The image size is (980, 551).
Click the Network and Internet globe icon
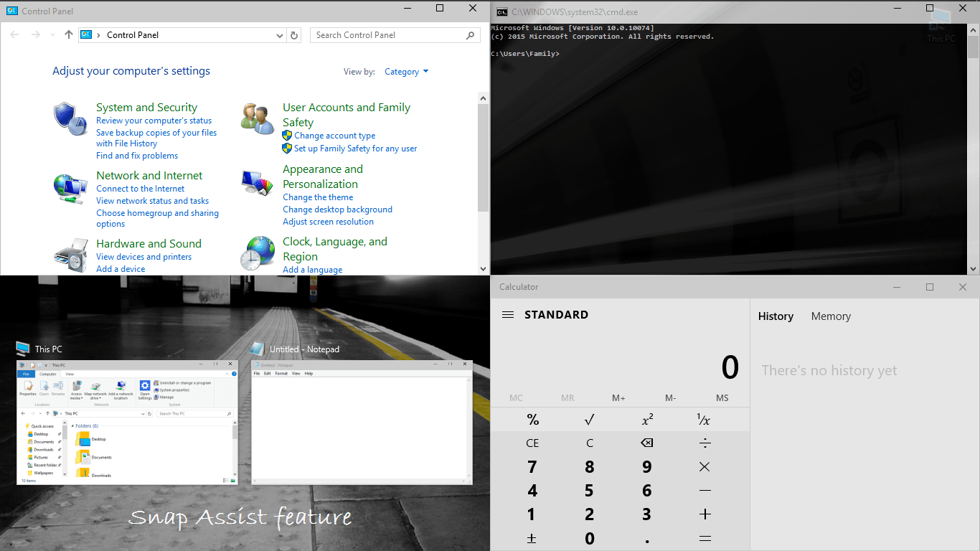coord(70,187)
